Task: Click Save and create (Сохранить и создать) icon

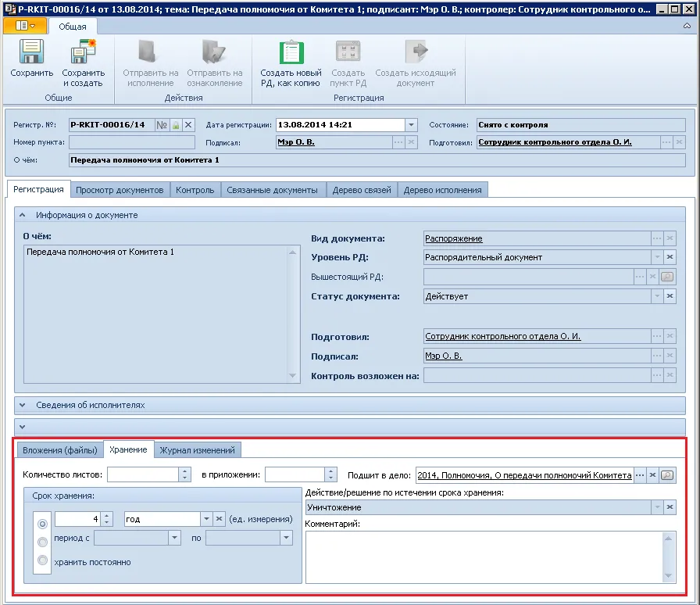Action: point(83,53)
